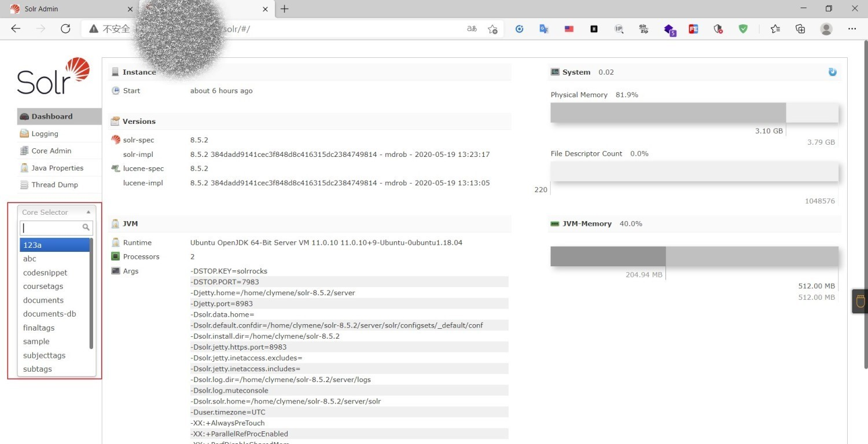Open the browser Favorites list
This screenshot has height=444, width=868.
coord(775,29)
